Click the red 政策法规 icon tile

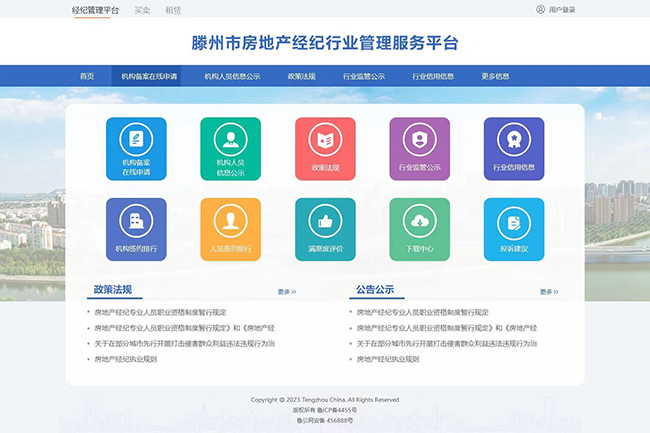[325, 148]
